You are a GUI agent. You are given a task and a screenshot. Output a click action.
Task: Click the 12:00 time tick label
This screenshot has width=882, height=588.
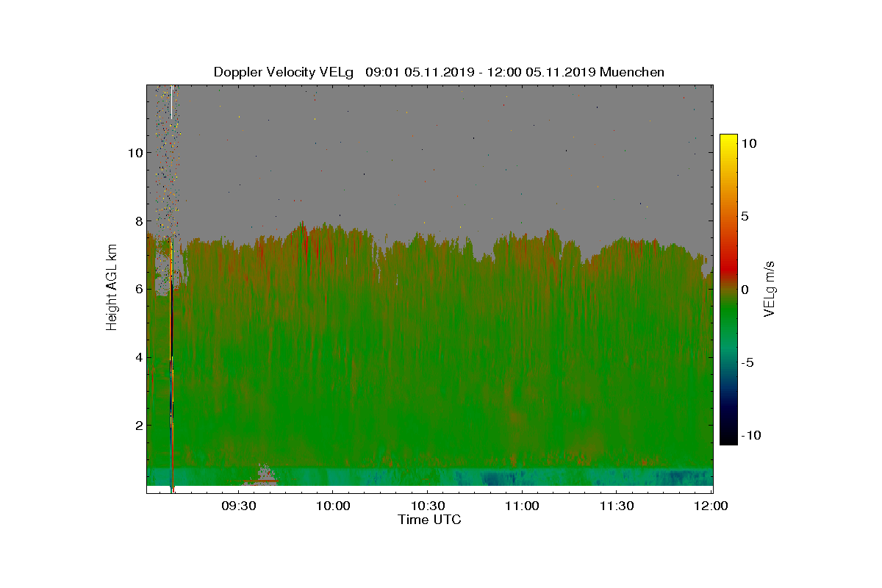pos(710,506)
